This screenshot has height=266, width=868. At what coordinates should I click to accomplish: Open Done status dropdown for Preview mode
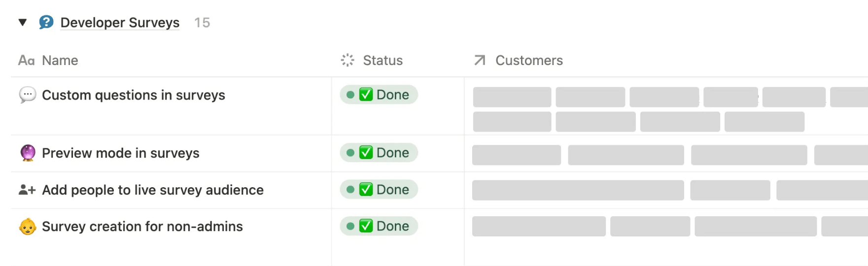[379, 153]
